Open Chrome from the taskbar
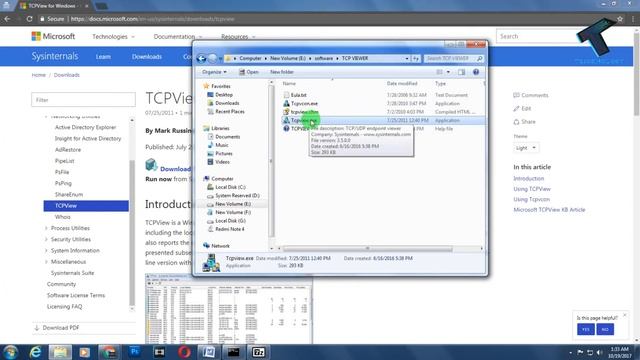The image size is (640, 360). 109,352
